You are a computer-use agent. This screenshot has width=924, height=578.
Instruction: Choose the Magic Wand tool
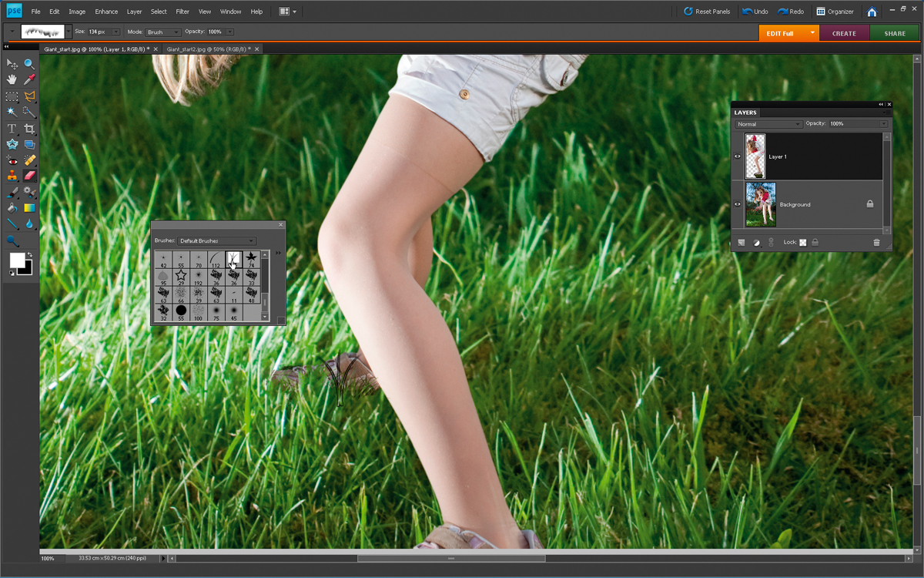click(x=12, y=112)
